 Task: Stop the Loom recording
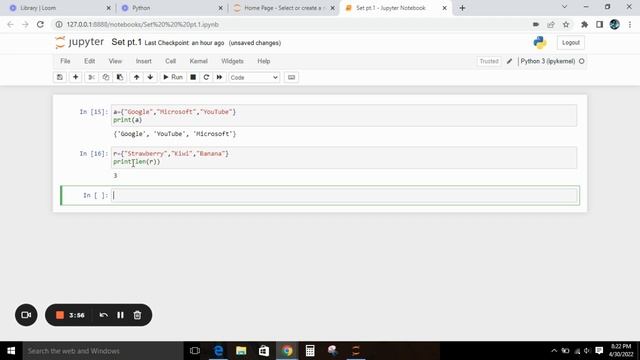(60, 315)
